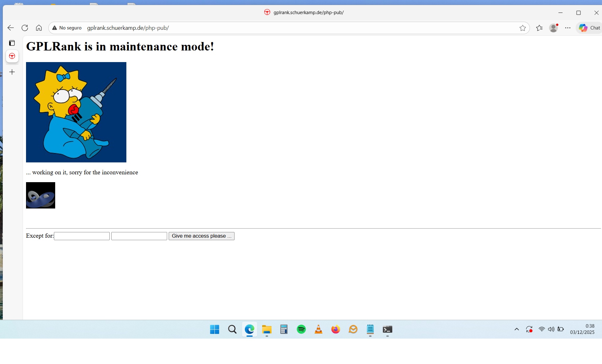Screen dimensions: 602x364
Task: Select the GPLRank vertical tab
Action: [x=12, y=56]
